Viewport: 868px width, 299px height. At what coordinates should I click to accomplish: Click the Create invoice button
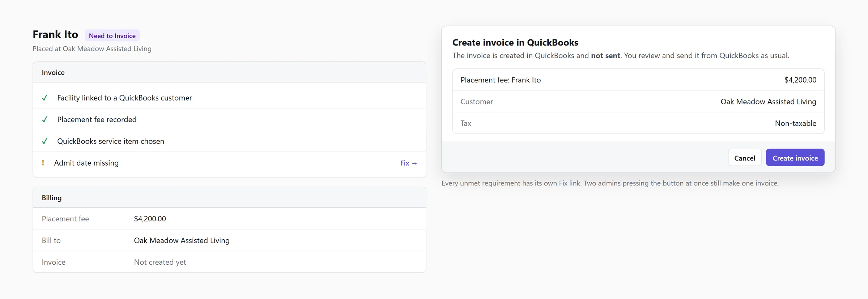(795, 158)
